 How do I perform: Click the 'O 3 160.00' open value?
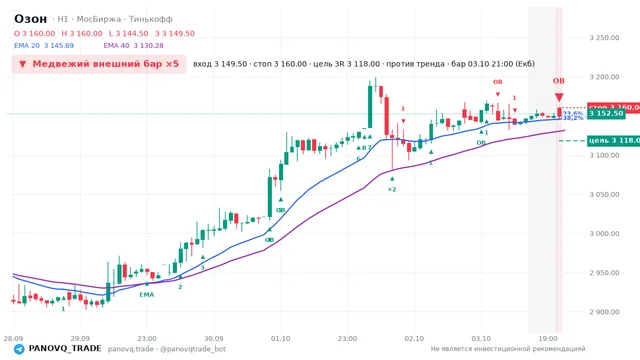pos(34,33)
